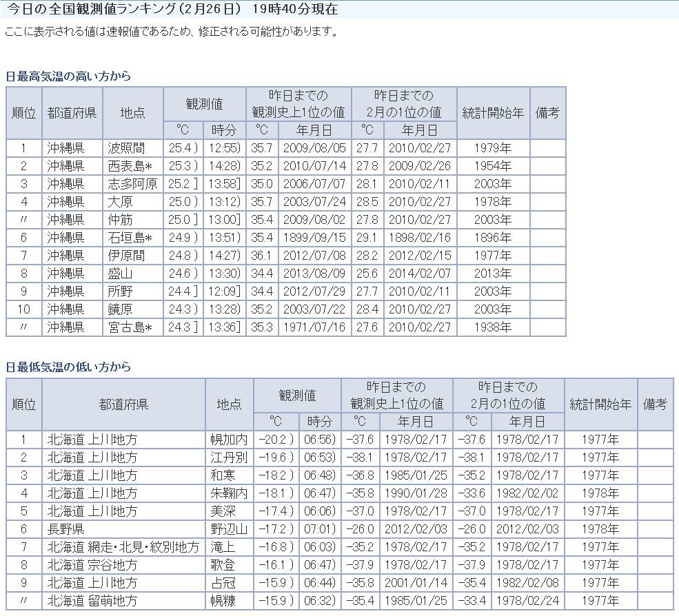The image size is (679, 616).
Task: Click the 志多阿原 location cell
Action: (x=133, y=184)
